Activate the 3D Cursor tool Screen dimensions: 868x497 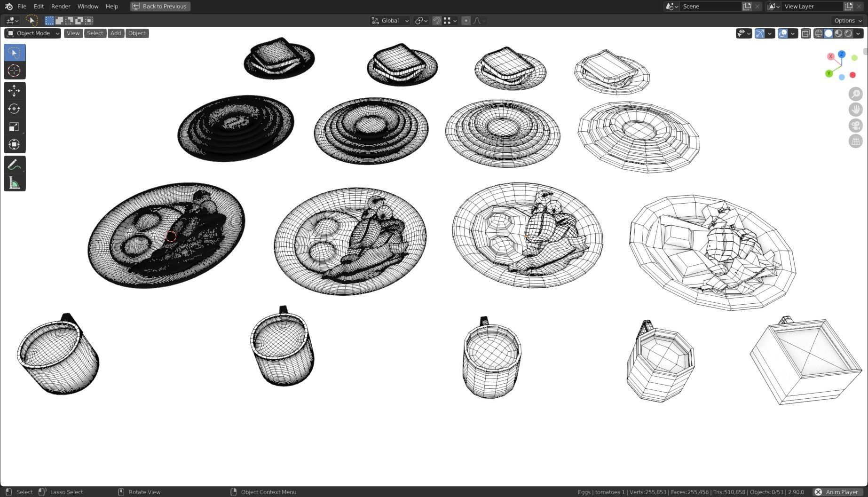pyautogui.click(x=15, y=71)
